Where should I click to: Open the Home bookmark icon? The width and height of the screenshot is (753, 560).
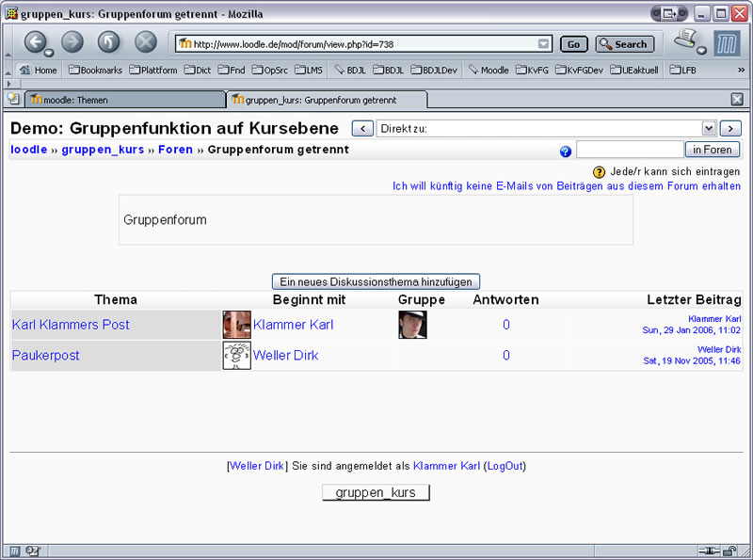point(25,70)
